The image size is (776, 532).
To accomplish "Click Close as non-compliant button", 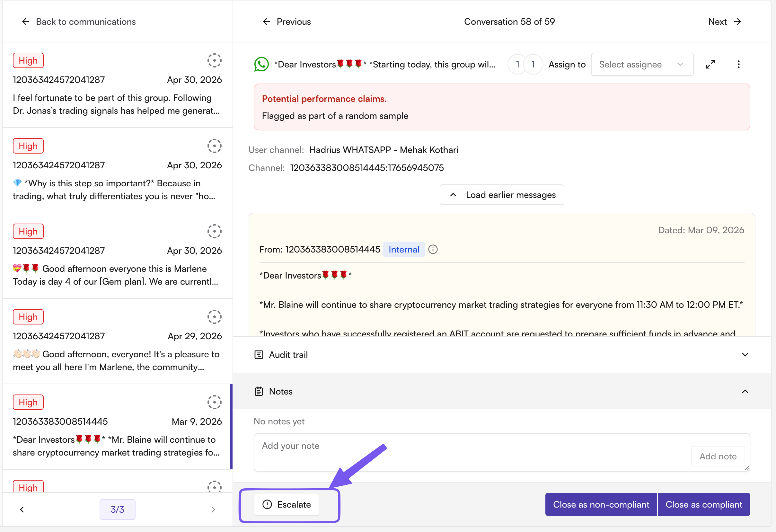I will (x=601, y=504).
